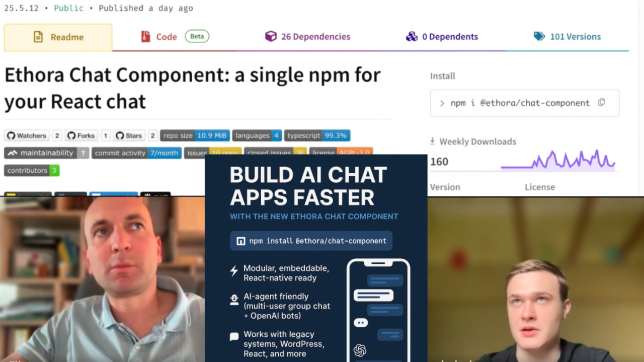Click the Beta badge

click(x=197, y=36)
